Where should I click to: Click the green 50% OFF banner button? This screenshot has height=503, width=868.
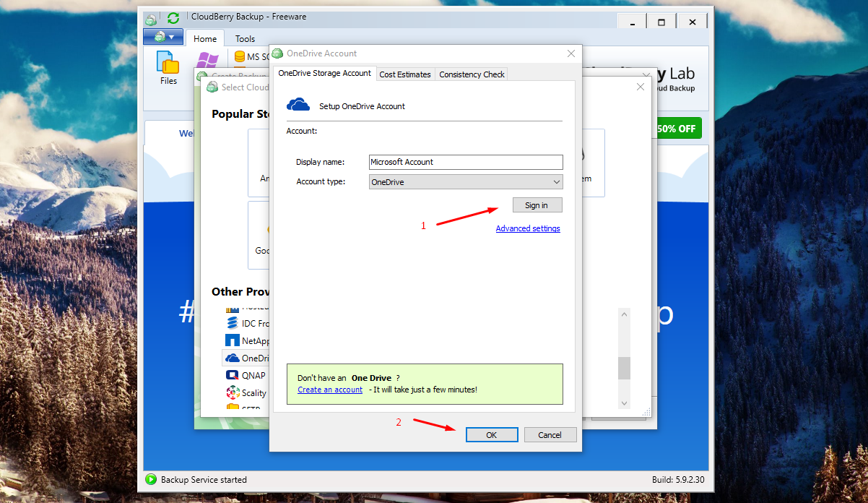[677, 129]
